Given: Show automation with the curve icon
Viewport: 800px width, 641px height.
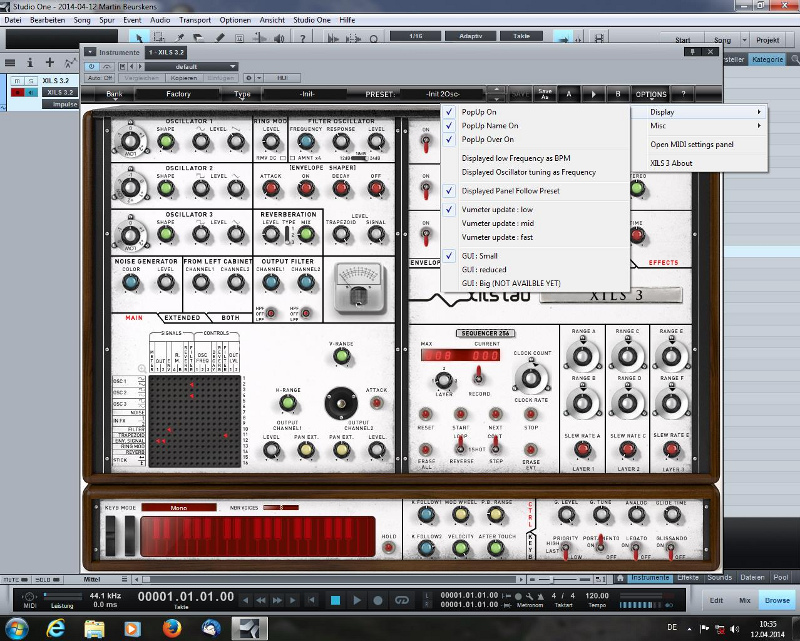Looking at the screenshot, I should pos(70,62).
